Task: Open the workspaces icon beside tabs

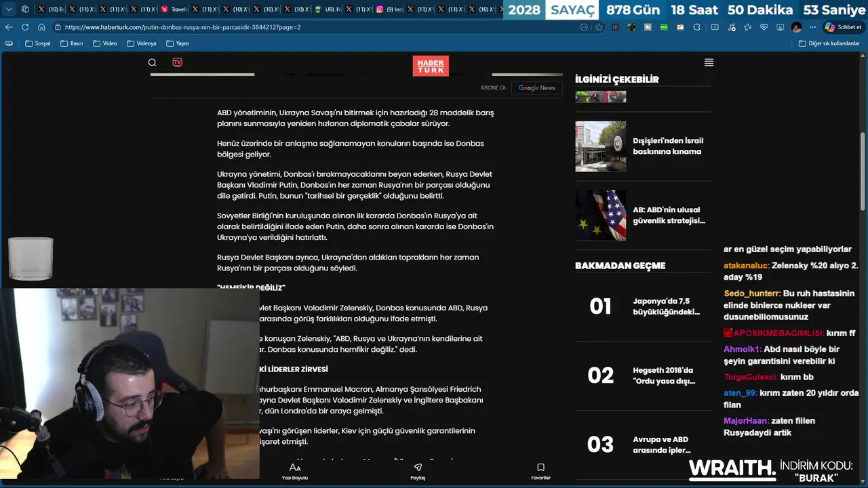Action: click(x=25, y=9)
